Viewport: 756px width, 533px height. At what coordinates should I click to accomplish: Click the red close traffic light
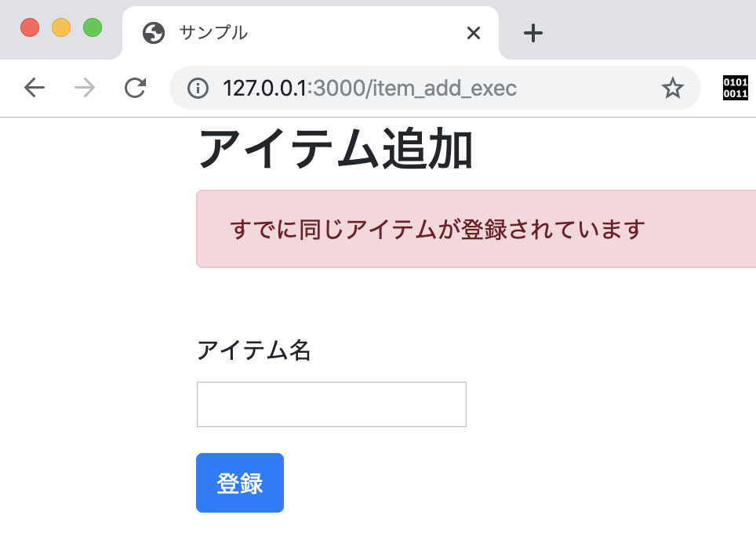tap(30, 27)
